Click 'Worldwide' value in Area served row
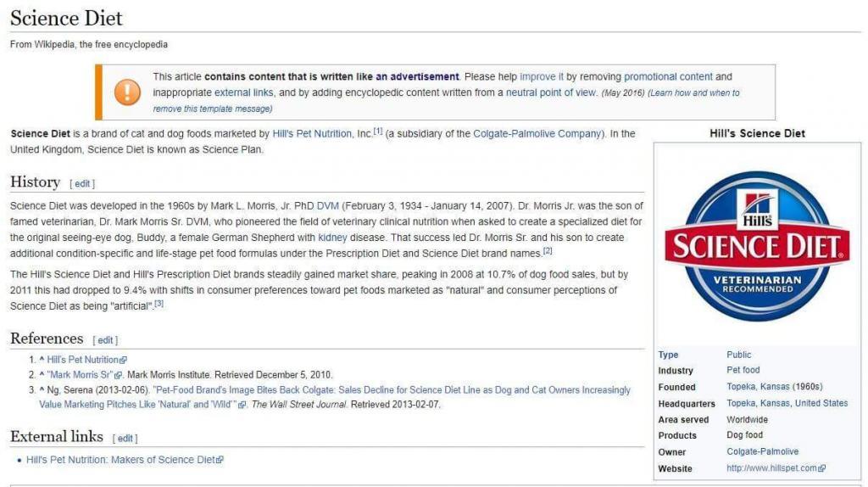Viewport: 868px width, 487px height. coord(748,419)
